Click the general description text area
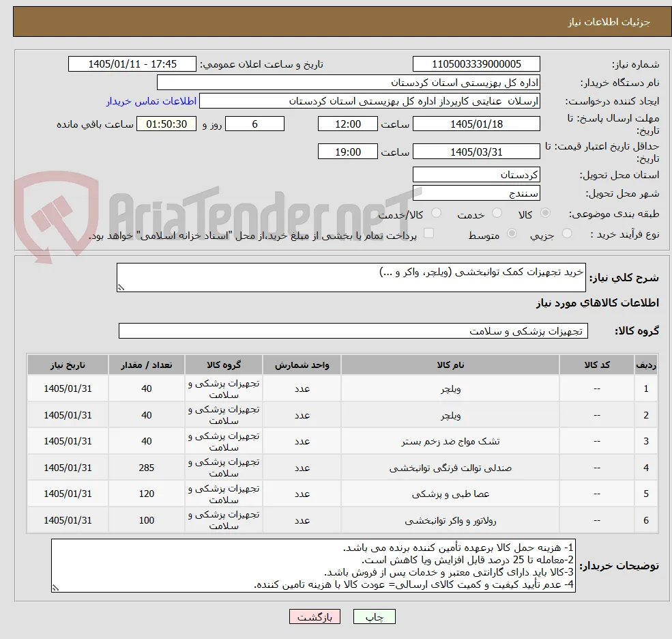This screenshot has width=672, height=639. click(x=351, y=277)
